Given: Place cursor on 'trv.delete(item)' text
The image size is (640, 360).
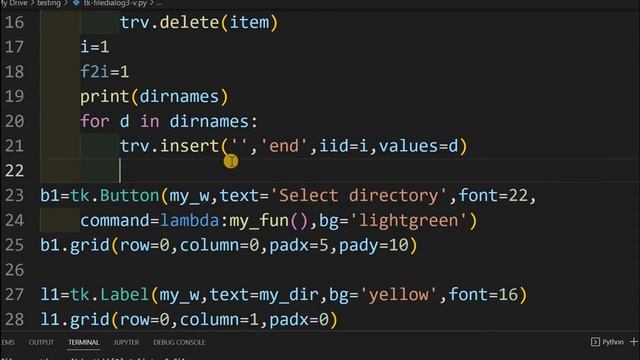Looking at the screenshot, I should click(x=199, y=22).
